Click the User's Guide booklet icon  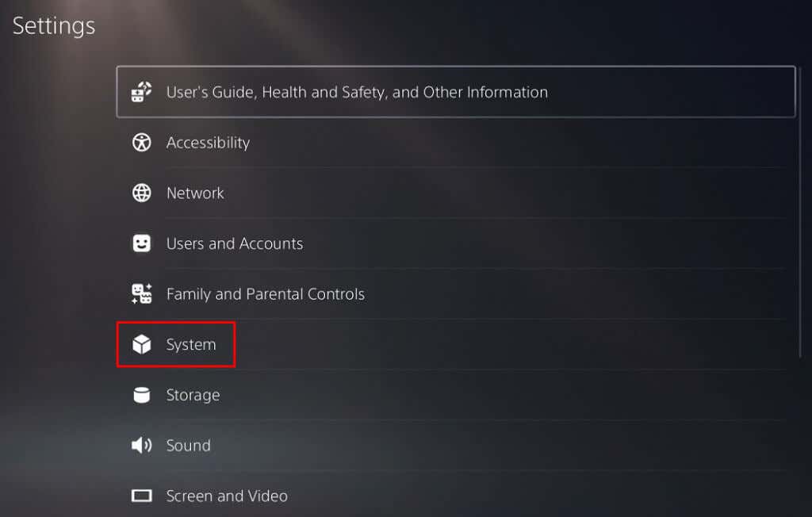point(141,92)
